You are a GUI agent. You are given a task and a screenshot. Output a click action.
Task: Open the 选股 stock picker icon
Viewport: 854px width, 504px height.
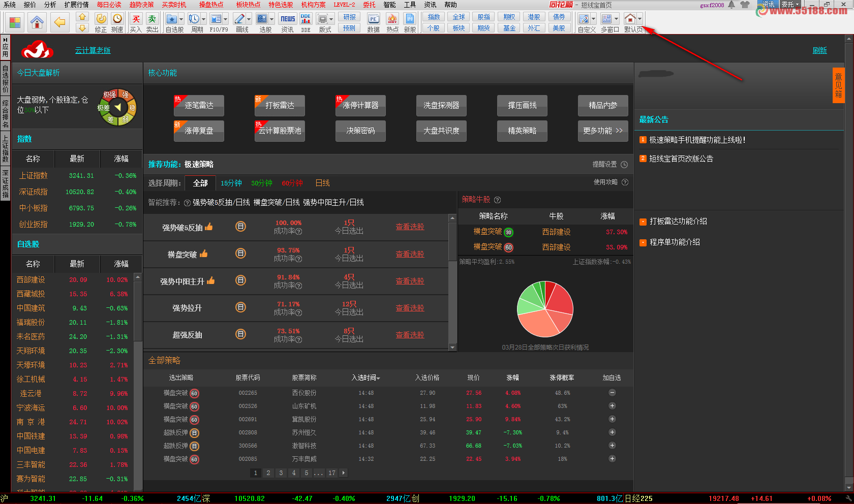tap(262, 19)
